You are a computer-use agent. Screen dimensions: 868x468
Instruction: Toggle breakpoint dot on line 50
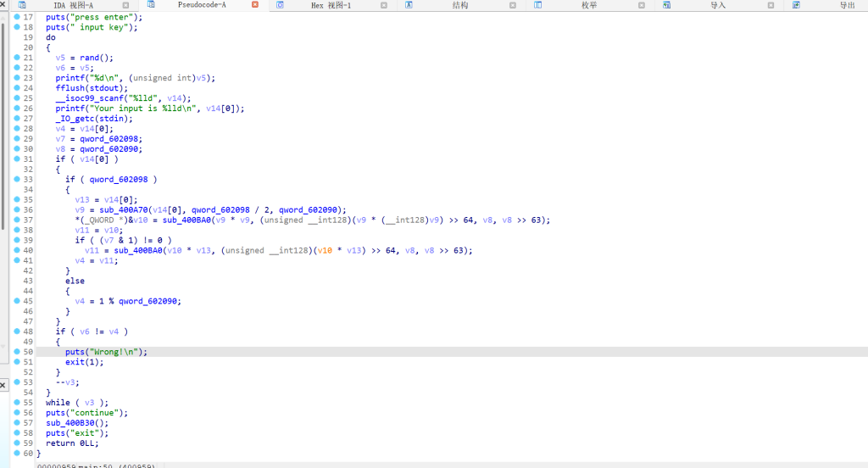click(17, 352)
